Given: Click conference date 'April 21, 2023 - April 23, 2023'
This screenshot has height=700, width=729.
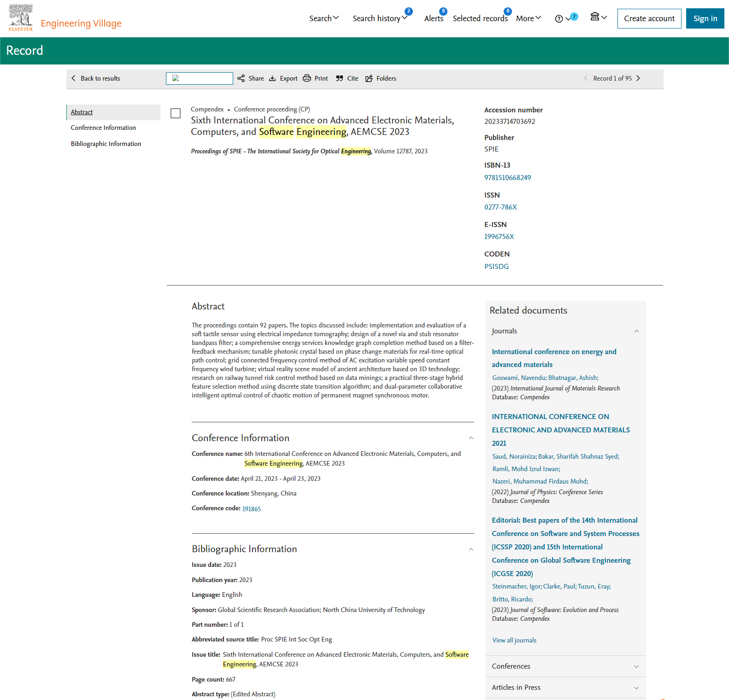Looking at the screenshot, I should point(281,478).
